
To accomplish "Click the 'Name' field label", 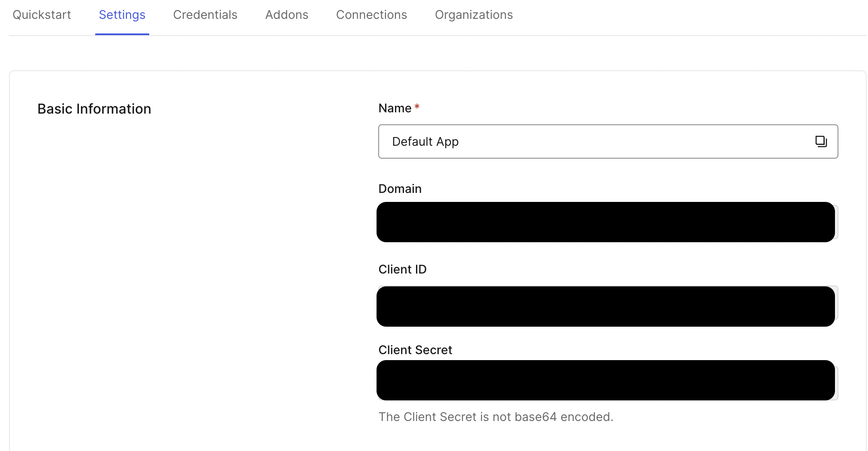I will [x=395, y=108].
